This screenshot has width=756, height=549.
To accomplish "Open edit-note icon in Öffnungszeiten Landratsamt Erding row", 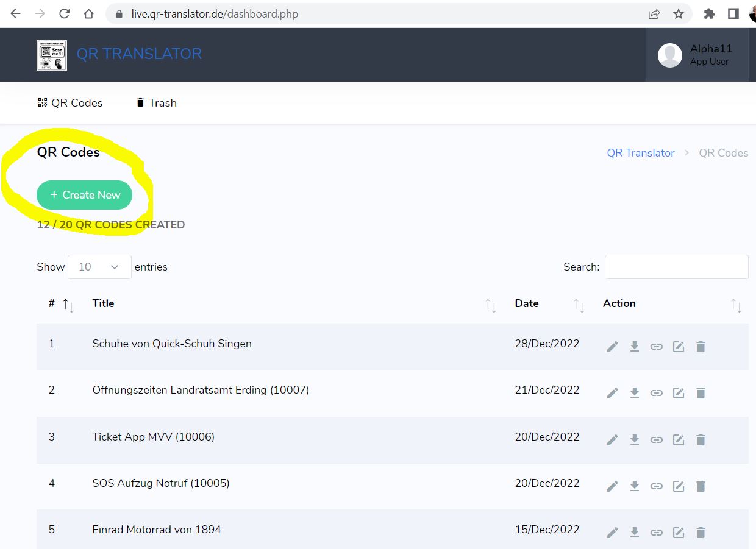I will click(x=678, y=393).
